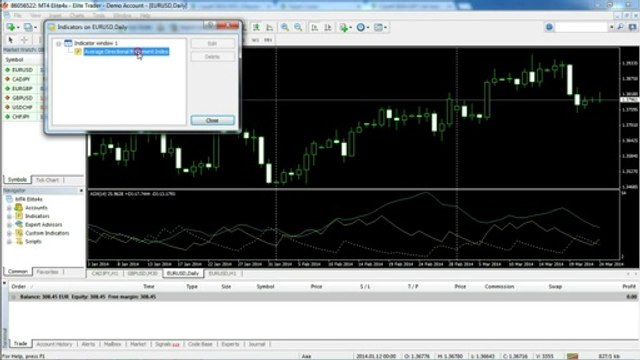640x360 pixels.
Task: Switch to the MN timeframe button
Action: coord(268,40)
